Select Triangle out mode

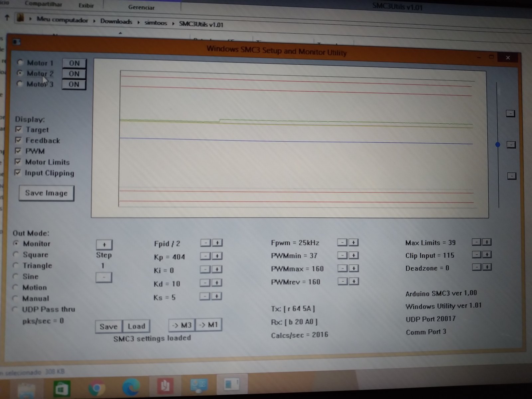tap(15, 265)
